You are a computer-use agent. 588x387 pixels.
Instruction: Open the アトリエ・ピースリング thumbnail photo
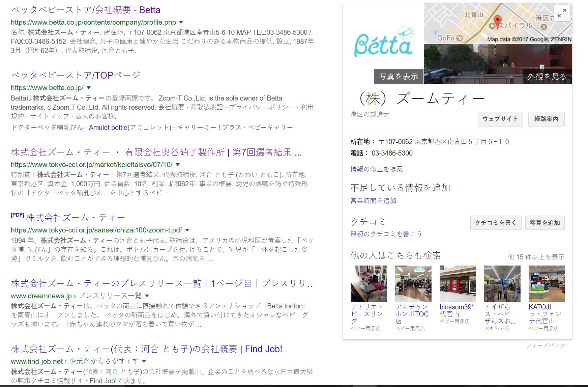(369, 284)
